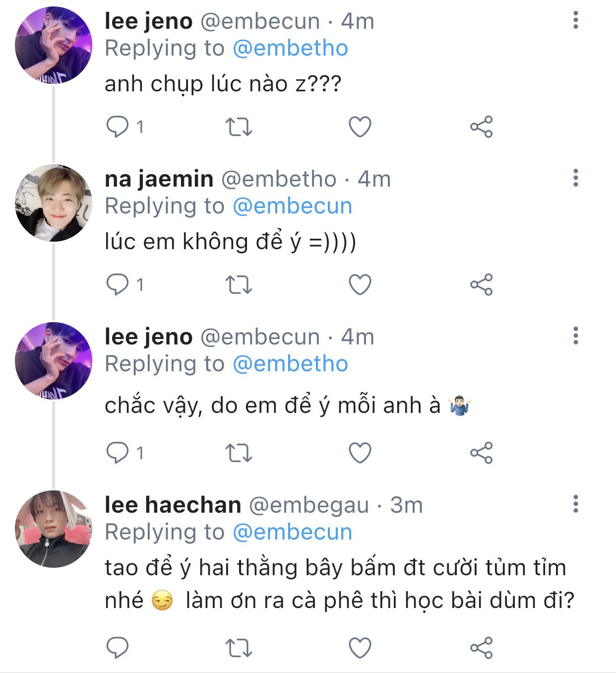Reply to na jaemin's tweet
616x673 pixels.
[x=118, y=285]
